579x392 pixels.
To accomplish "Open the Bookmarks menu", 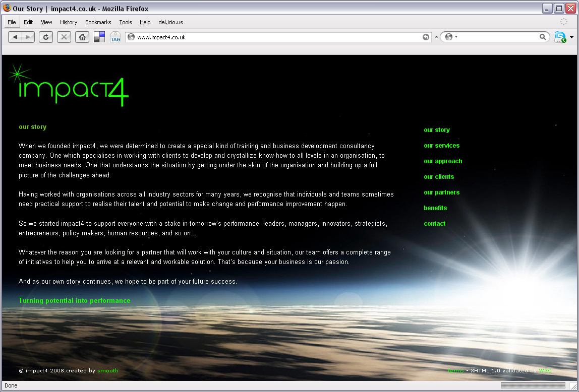I will [98, 22].
